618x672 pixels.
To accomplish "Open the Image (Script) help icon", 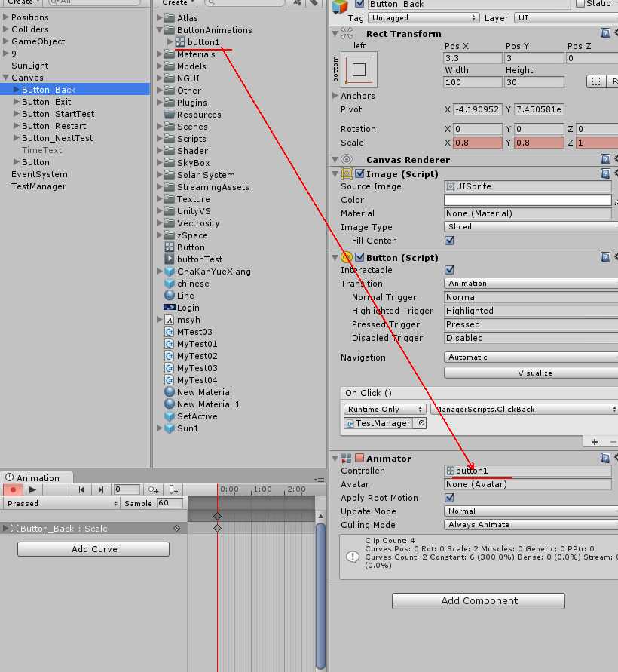I will pyautogui.click(x=605, y=173).
